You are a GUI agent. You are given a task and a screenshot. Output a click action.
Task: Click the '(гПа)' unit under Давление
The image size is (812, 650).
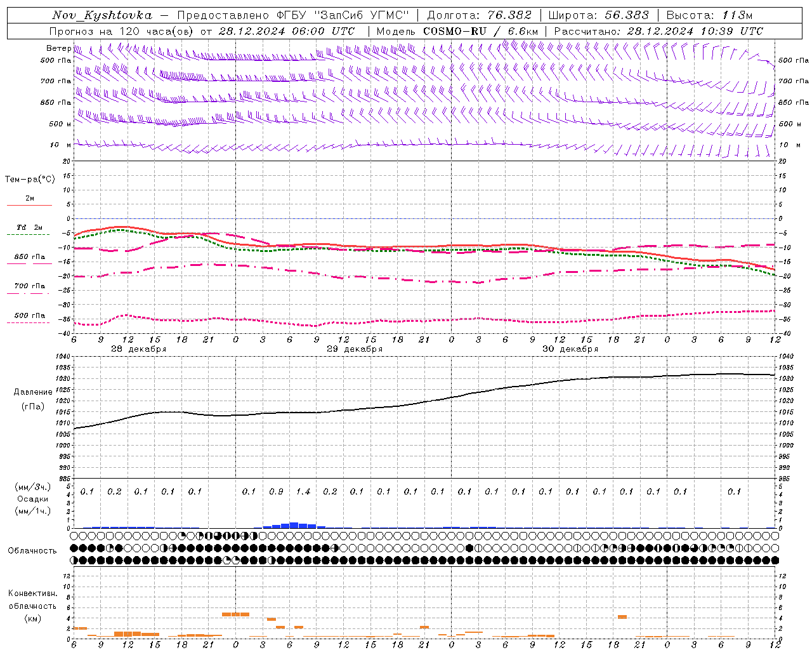[33, 406]
